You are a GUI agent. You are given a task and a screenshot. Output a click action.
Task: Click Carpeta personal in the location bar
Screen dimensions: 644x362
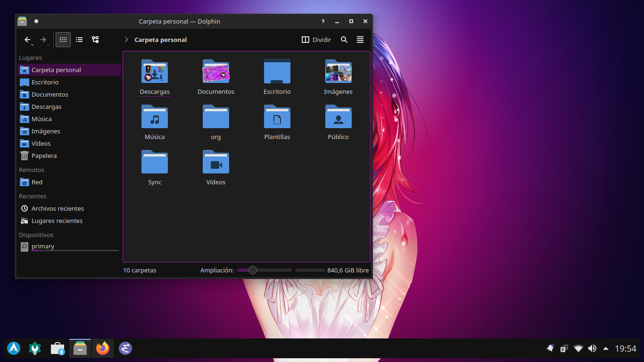tap(161, 40)
